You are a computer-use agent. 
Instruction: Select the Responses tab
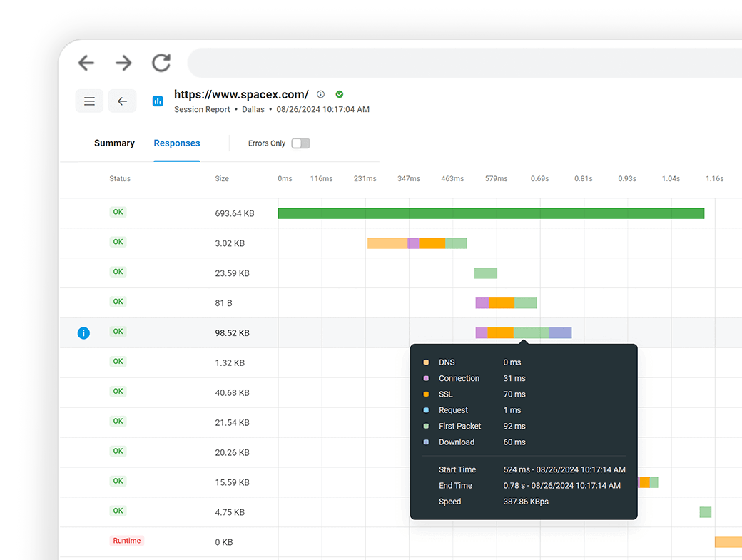pyautogui.click(x=177, y=143)
